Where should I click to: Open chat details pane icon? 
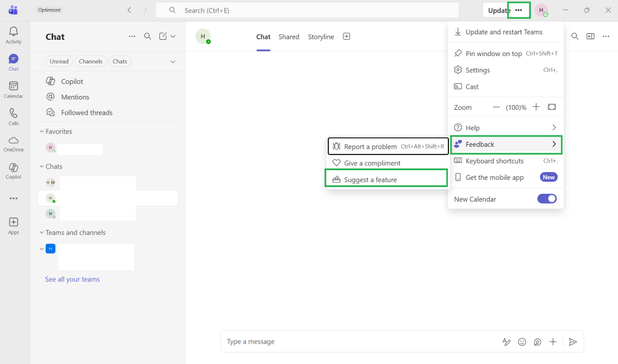590,36
